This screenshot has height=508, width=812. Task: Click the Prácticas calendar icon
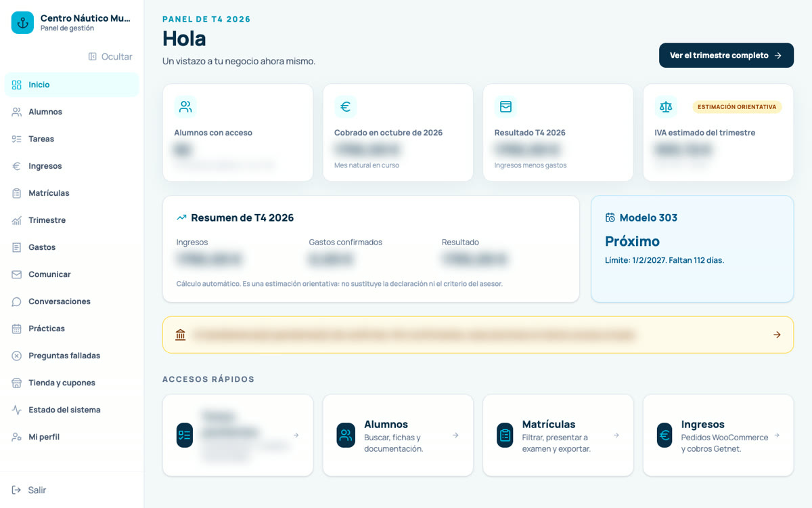tap(17, 329)
